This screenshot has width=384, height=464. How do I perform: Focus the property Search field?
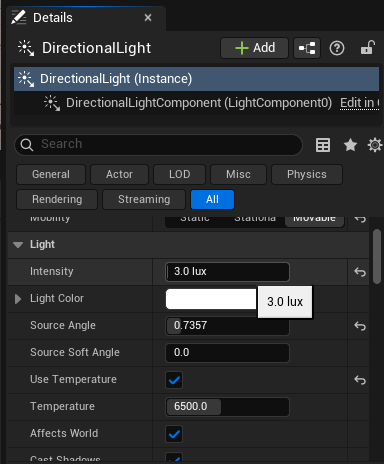point(159,144)
